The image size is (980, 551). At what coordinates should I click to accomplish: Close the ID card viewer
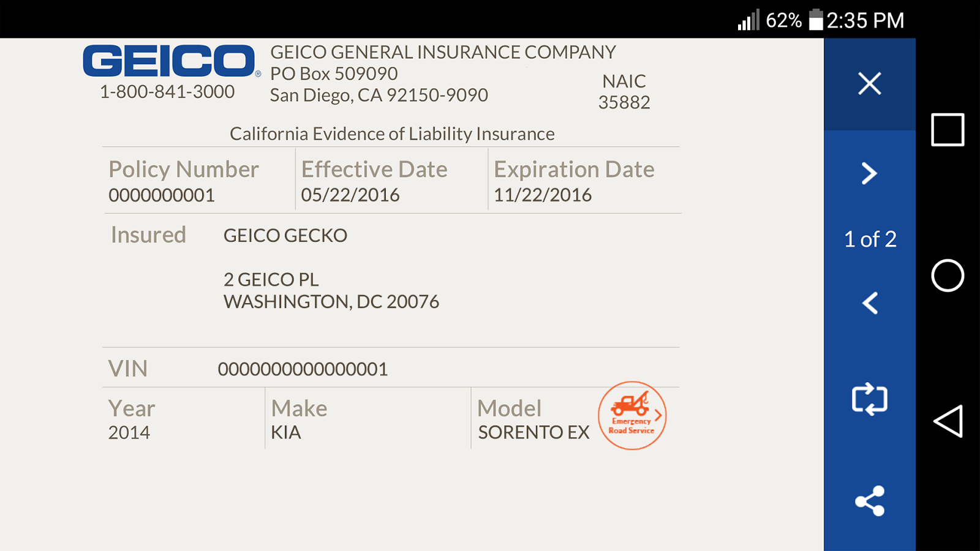pyautogui.click(x=869, y=84)
